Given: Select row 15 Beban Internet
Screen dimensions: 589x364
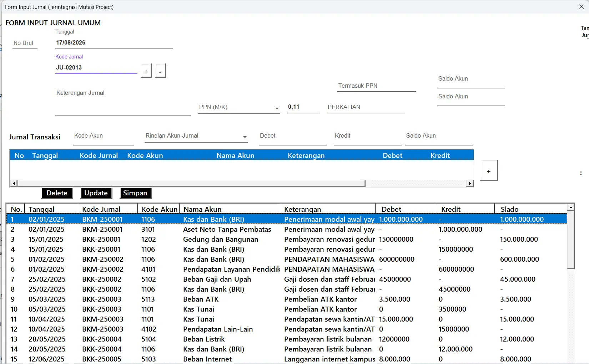Looking at the screenshot, I should tap(287, 359).
